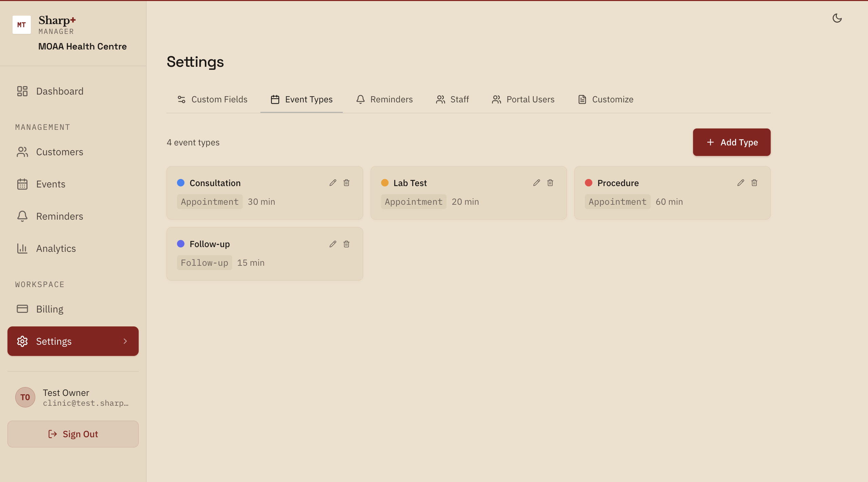Delete the Consultation event type
The height and width of the screenshot is (482, 868).
click(x=346, y=183)
